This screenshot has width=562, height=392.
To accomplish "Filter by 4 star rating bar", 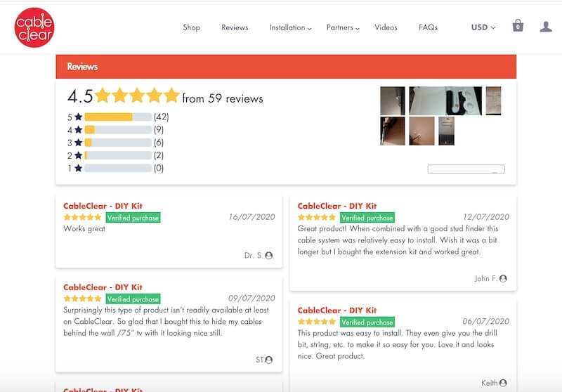I will [118, 130].
